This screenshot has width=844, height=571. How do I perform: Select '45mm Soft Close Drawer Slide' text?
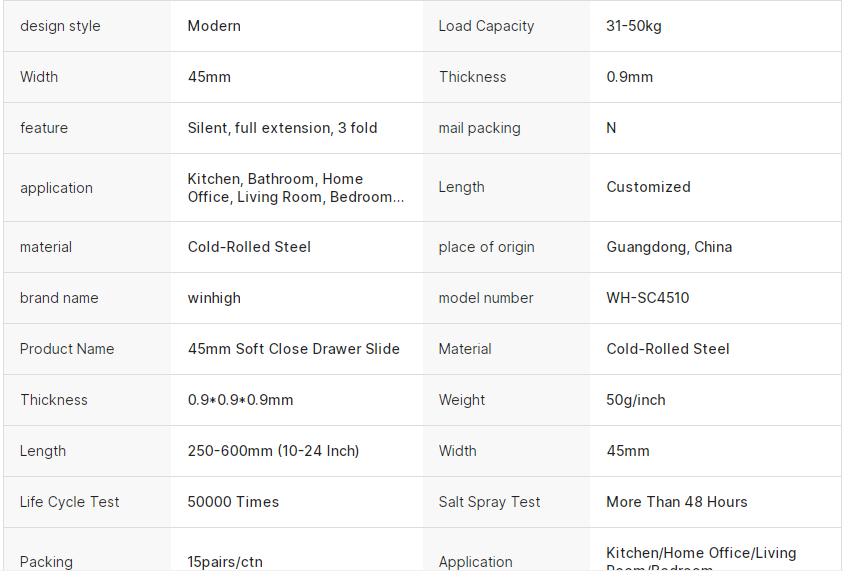(293, 349)
